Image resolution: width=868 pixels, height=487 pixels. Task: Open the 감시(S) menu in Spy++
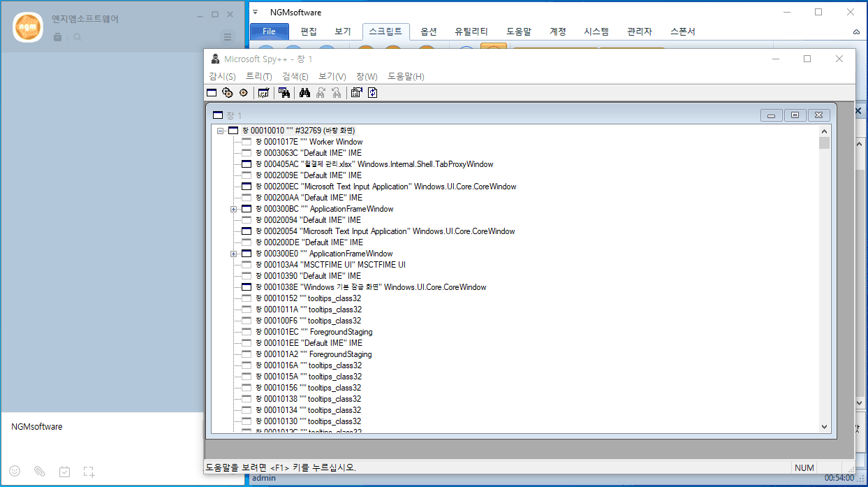click(222, 76)
